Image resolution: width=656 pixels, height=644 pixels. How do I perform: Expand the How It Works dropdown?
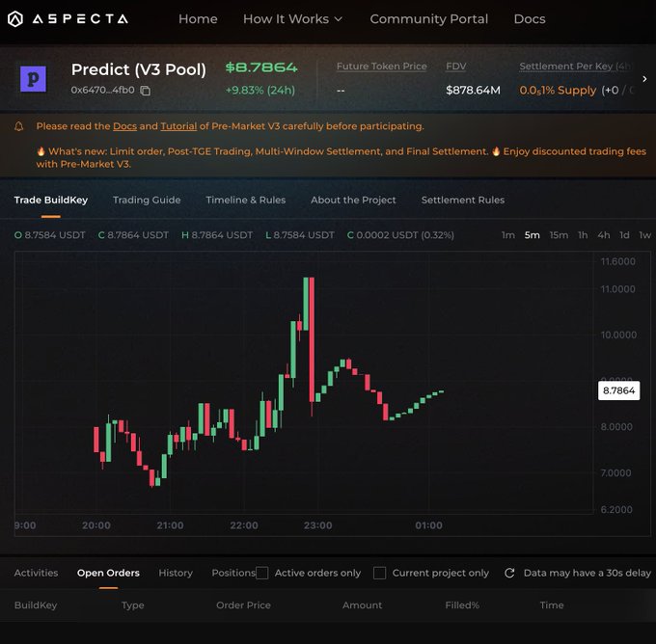[x=293, y=19]
